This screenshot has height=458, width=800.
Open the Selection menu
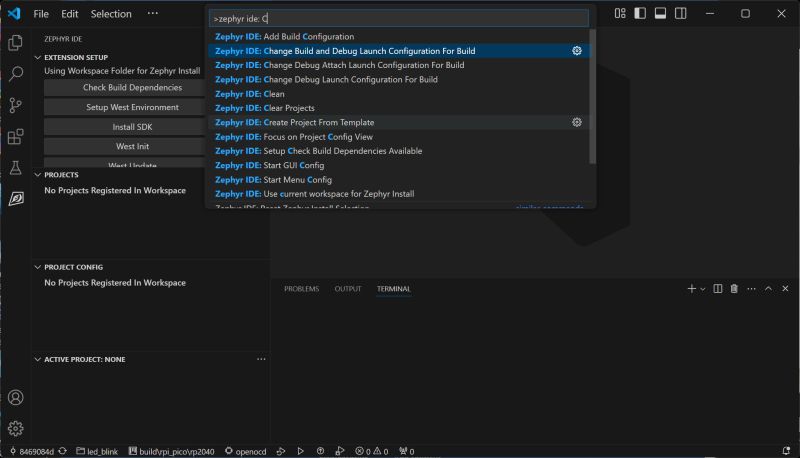coord(111,14)
